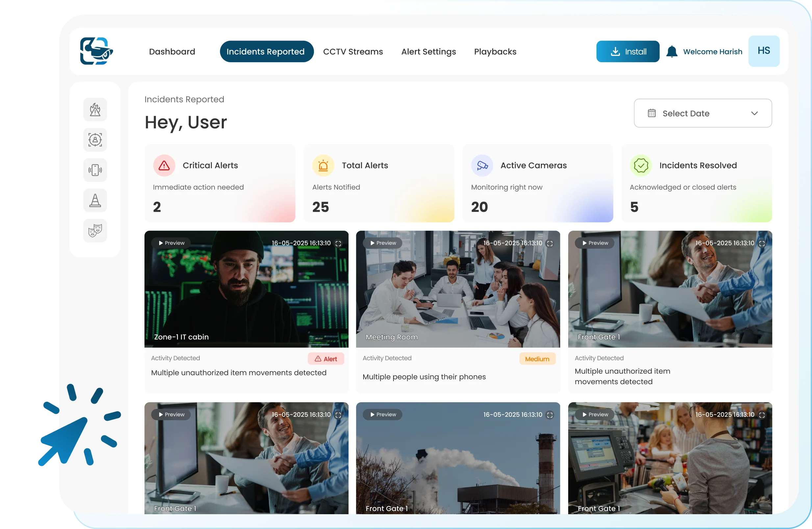Switch to the Dashboard tab
The image size is (812, 529).
[172, 52]
